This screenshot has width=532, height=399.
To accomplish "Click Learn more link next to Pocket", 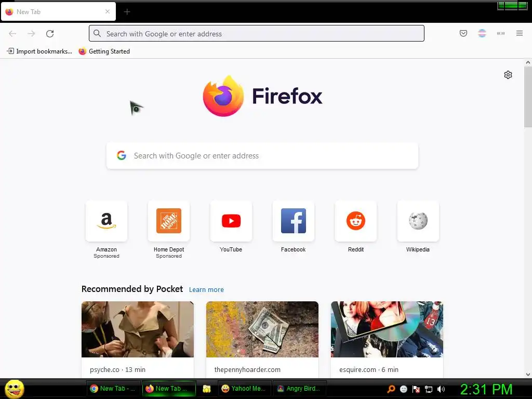I will (x=206, y=289).
